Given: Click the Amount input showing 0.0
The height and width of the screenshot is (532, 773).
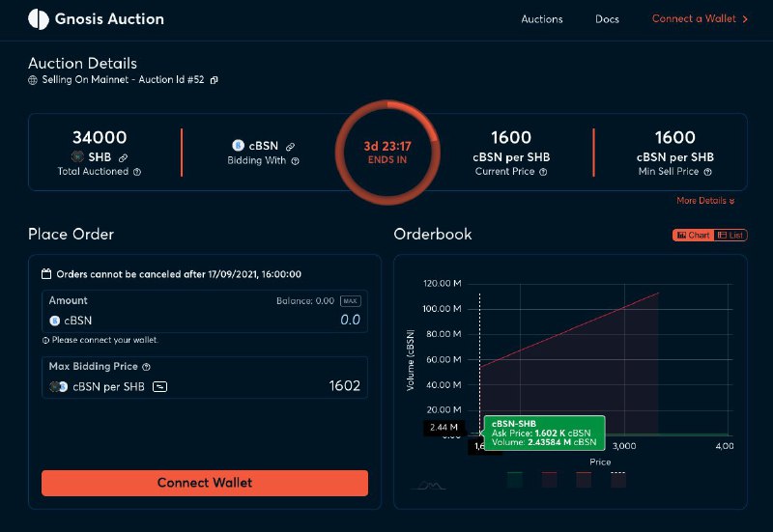Looking at the screenshot, I should point(350,321).
